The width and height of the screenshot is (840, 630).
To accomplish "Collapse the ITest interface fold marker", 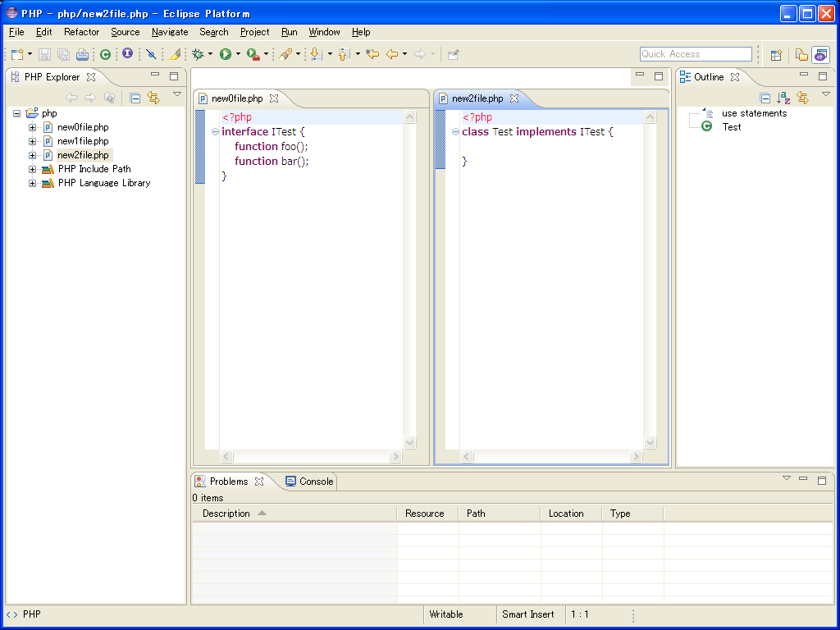I will coord(215,132).
